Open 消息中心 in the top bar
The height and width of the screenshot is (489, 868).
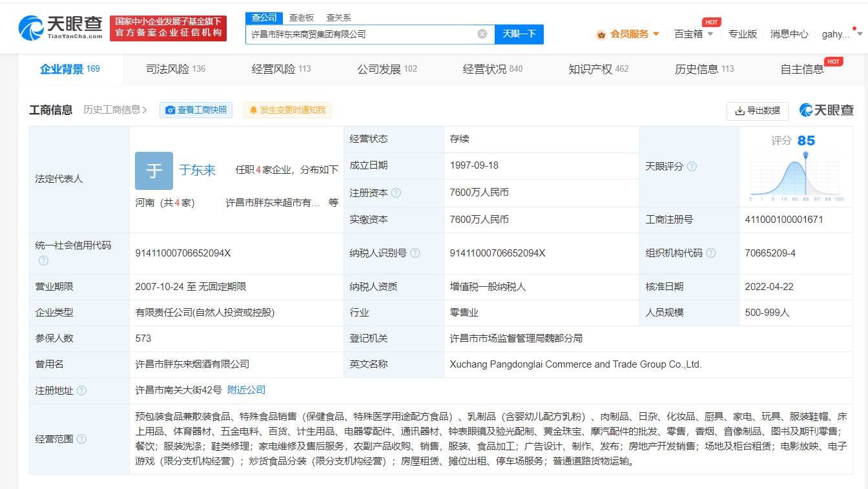click(x=789, y=34)
